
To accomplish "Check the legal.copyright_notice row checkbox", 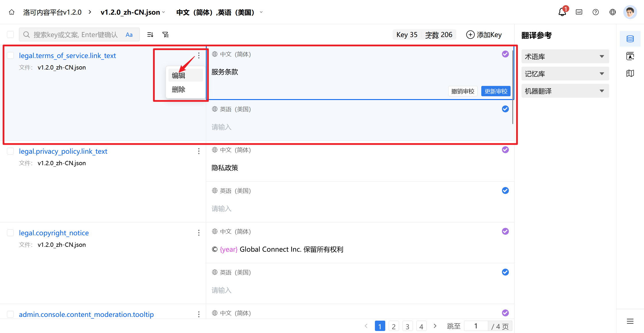I will 10,233.
